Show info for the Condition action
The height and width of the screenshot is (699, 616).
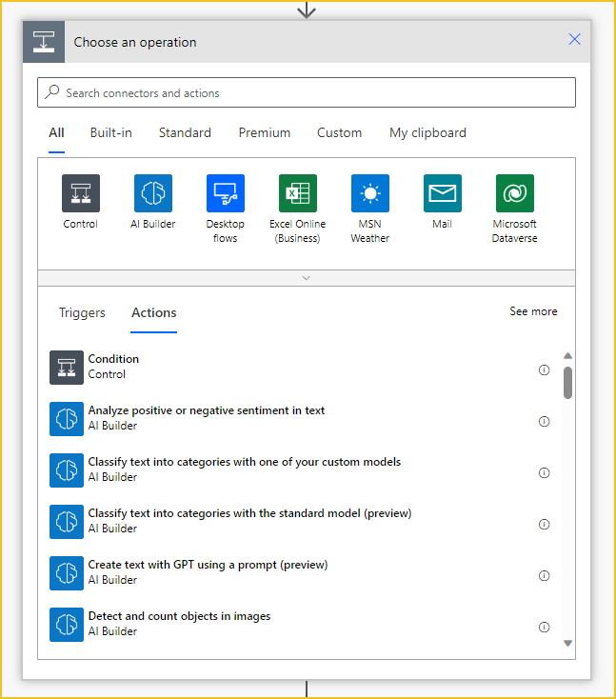(x=545, y=370)
